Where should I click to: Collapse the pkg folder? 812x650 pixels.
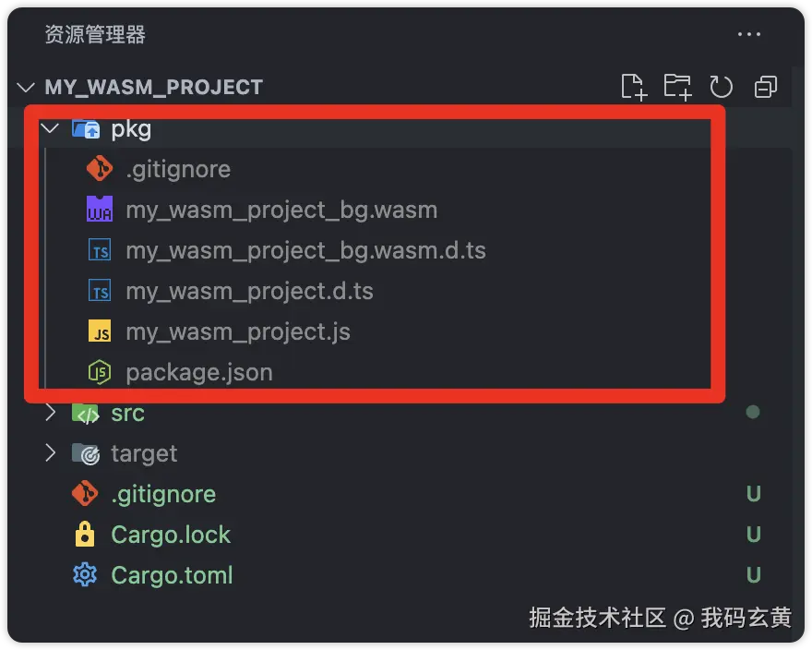tap(50, 128)
